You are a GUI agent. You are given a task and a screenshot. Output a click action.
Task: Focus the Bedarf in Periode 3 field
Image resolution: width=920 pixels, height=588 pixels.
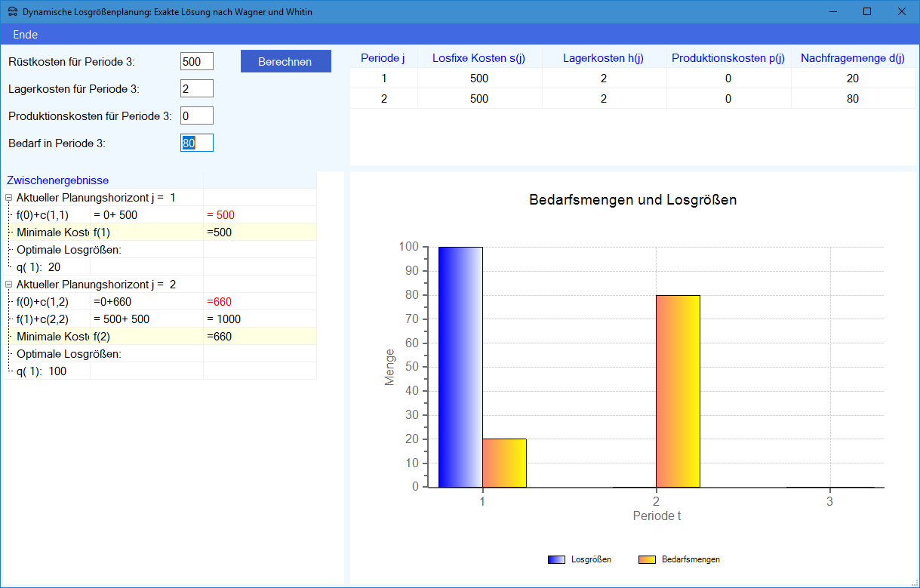(196, 143)
